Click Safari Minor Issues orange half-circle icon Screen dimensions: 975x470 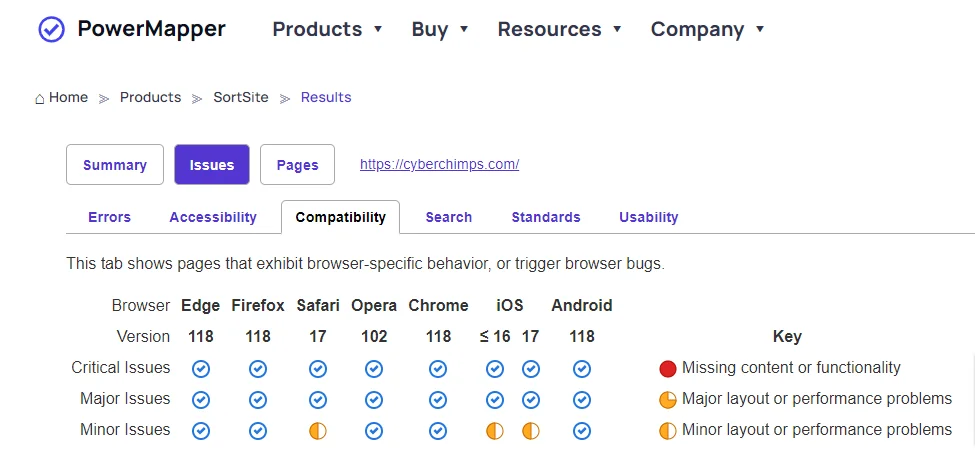(318, 431)
